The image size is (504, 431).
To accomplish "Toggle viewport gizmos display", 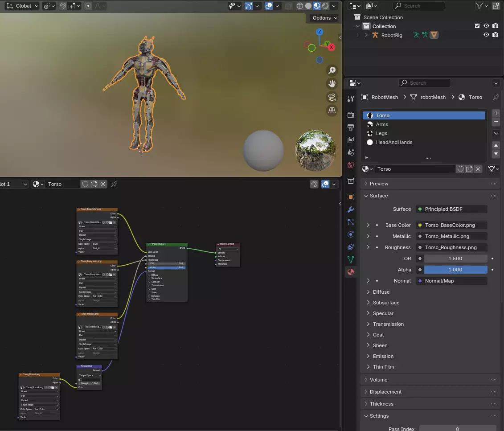I will click(249, 6).
